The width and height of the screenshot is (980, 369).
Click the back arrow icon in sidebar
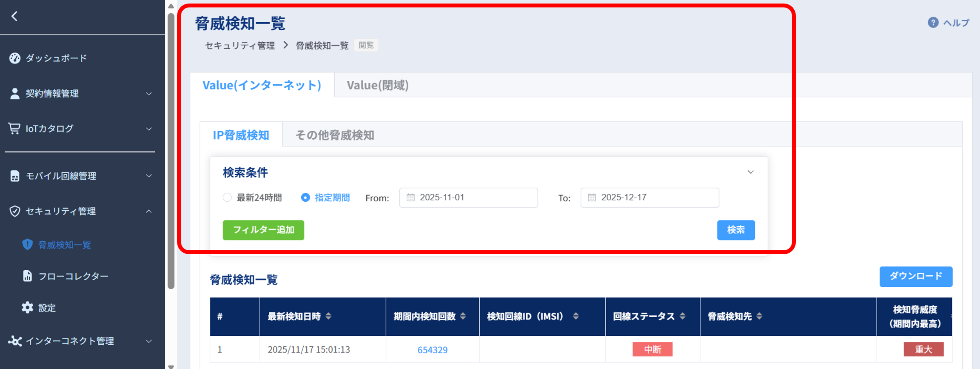point(14,16)
